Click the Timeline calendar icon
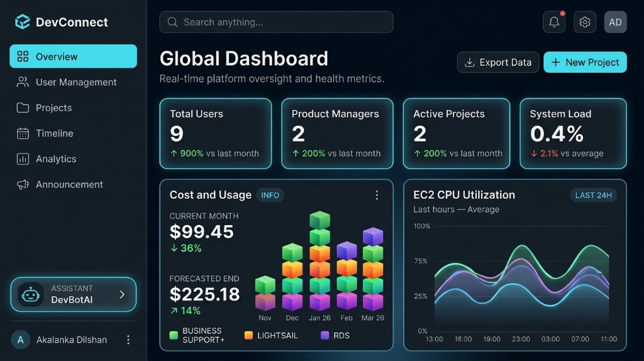 [x=23, y=133]
